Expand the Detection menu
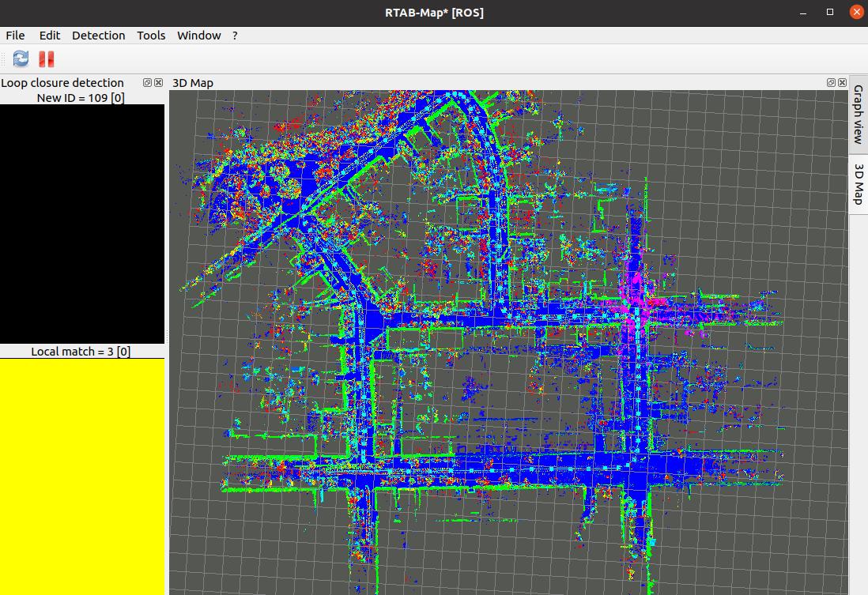 coord(98,36)
